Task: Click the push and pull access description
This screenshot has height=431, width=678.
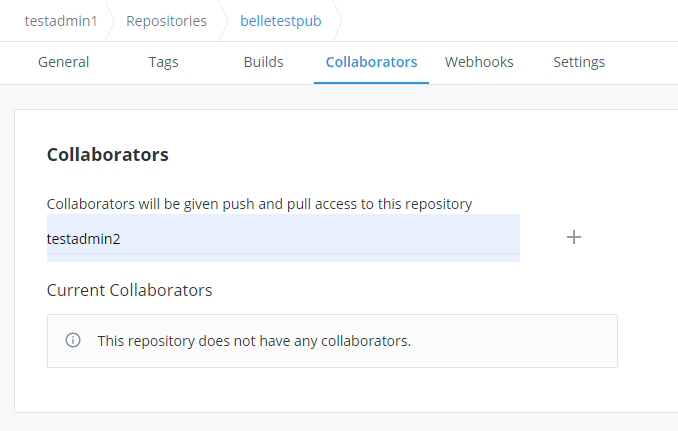Action: pyautogui.click(x=259, y=204)
